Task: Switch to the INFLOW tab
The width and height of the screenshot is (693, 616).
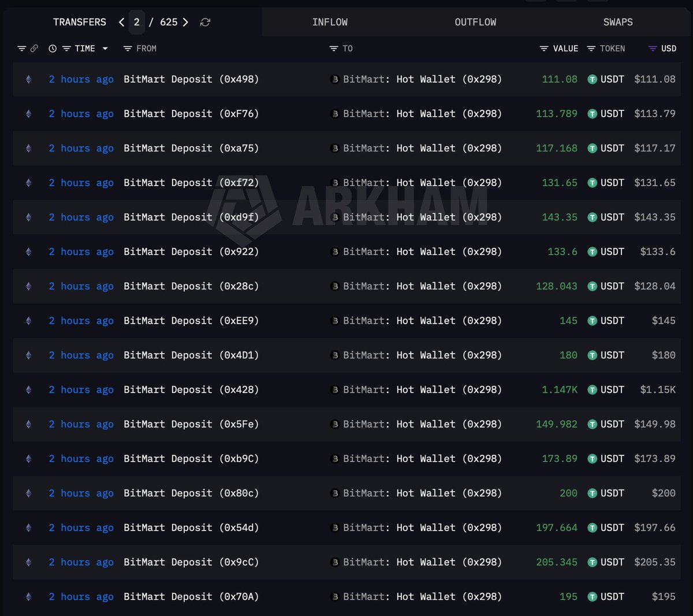Action: (x=330, y=22)
